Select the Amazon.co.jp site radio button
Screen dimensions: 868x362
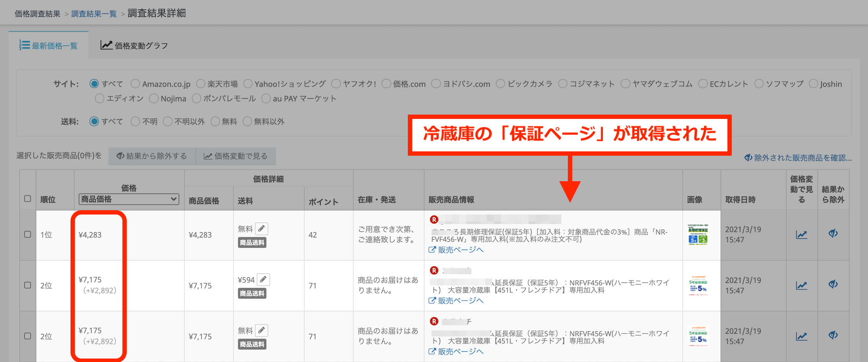coord(135,84)
